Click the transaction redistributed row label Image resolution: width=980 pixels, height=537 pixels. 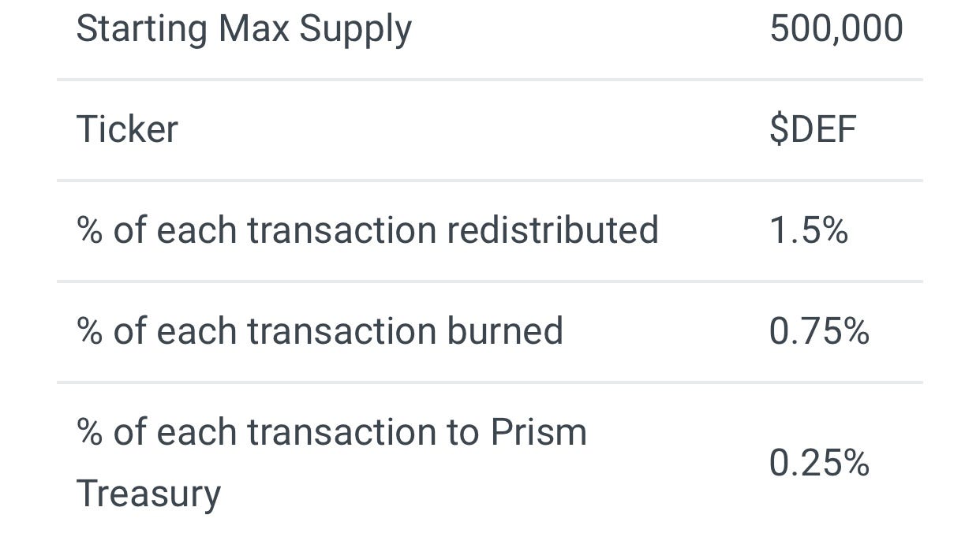tap(367, 230)
